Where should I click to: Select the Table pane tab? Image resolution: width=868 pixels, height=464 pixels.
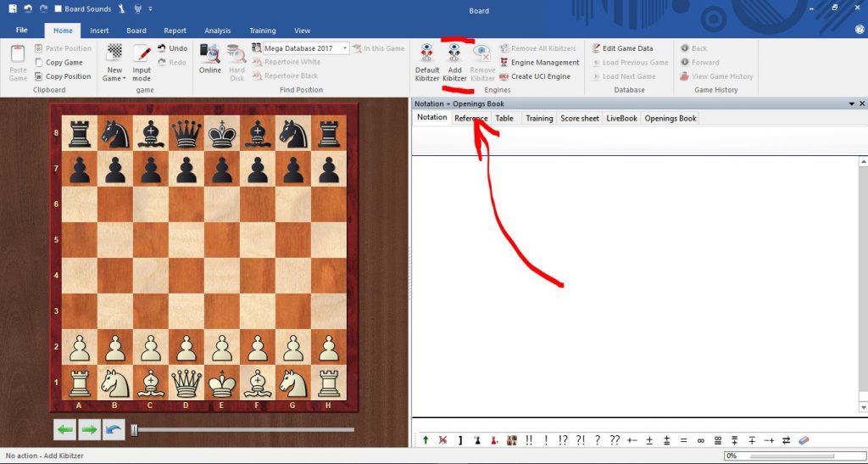504,118
